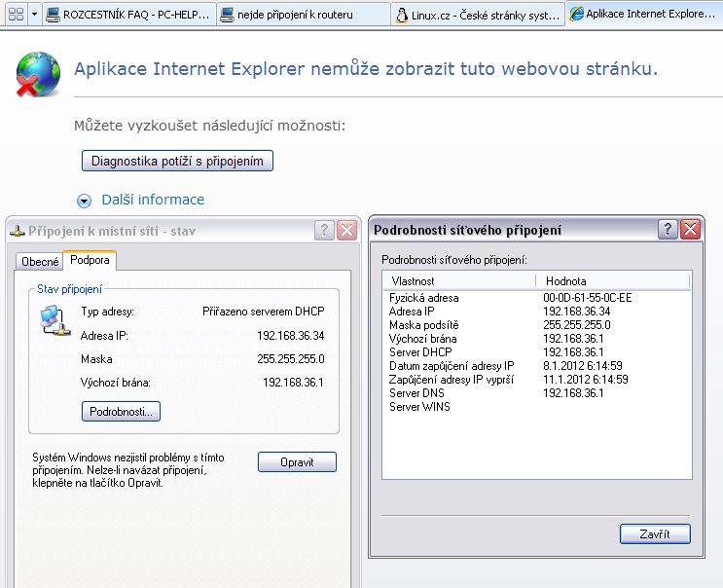
Task: Click help button in connection status dialog
Action: [324, 230]
